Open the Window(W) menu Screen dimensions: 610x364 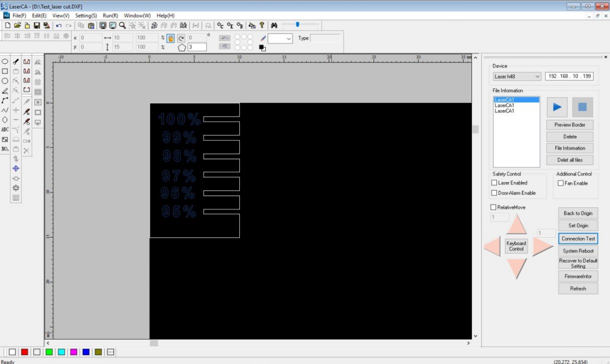pos(137,15)
